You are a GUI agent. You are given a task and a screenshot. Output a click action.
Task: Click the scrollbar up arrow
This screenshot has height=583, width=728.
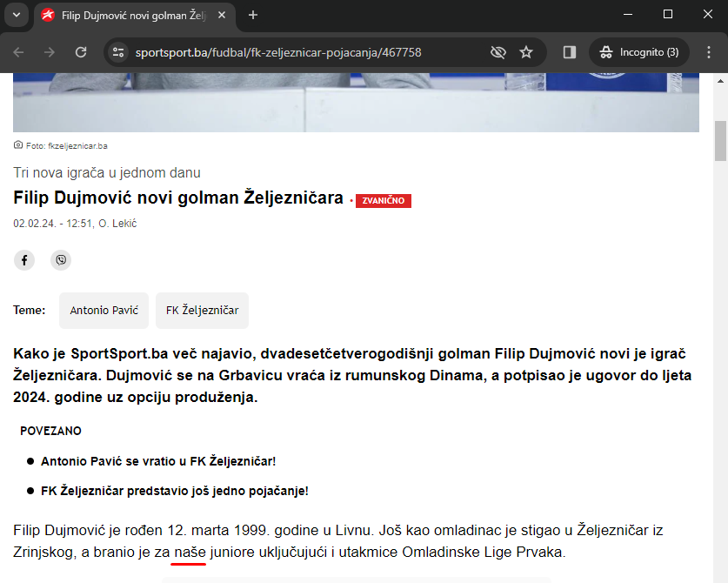pyautogui.click(x=720, y=81)
